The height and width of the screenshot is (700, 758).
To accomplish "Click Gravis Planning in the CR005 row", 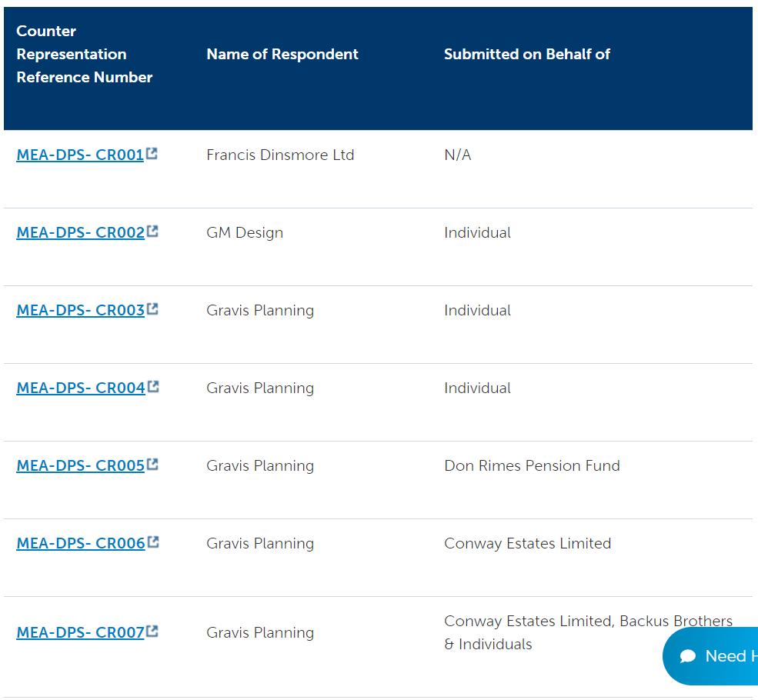I will coord(260,465).
